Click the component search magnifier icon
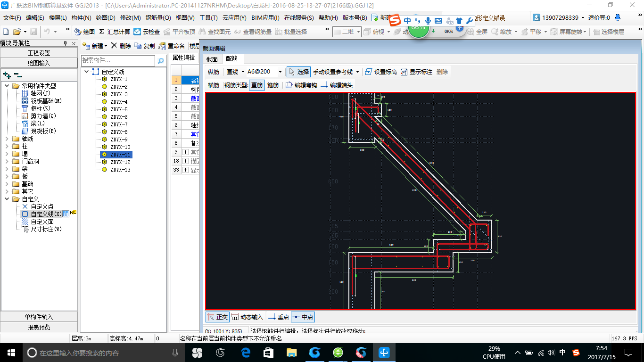644x362 pixels. [x=161, y=60]
